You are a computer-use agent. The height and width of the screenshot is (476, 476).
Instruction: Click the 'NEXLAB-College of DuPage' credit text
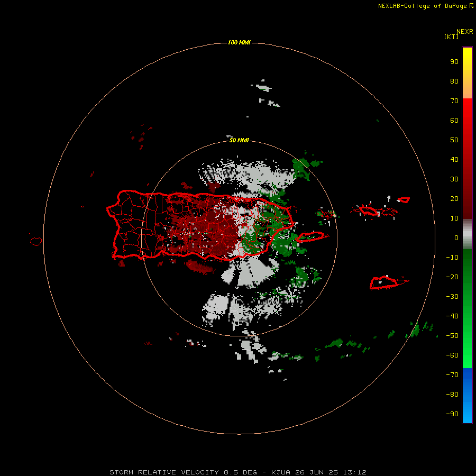[x=423, y=6]
